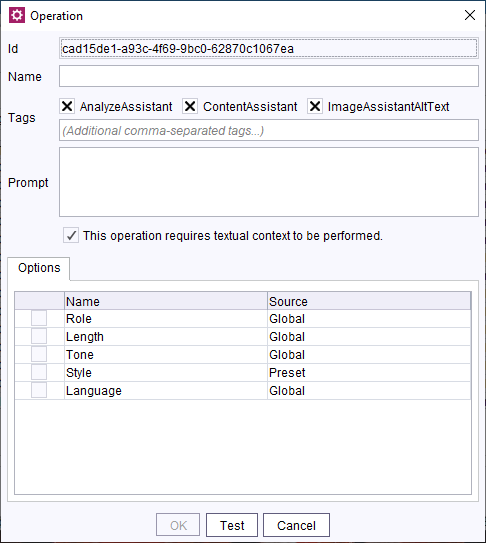Focus the Prompt text area
The image size is (486, 543).
tap(269, 182)
